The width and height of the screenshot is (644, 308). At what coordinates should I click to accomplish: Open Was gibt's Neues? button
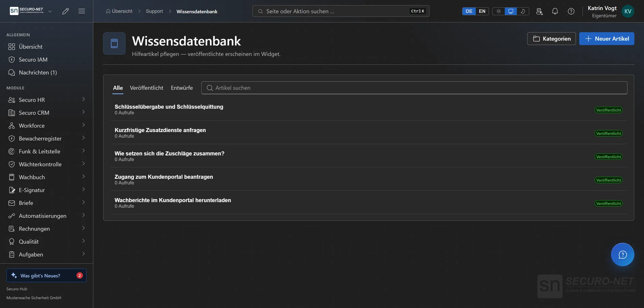tap(46, 275)
